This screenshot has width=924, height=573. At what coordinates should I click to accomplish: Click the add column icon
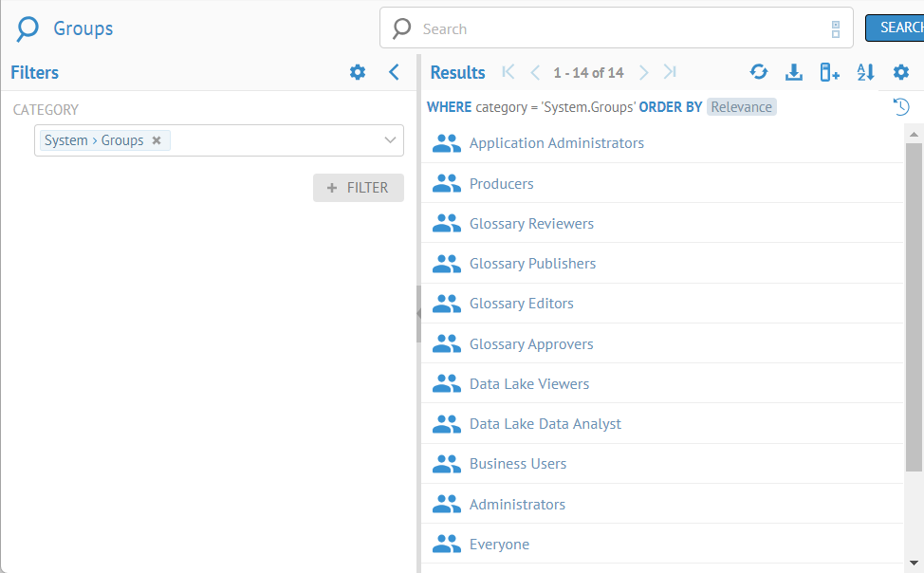[x=830, y=72]
